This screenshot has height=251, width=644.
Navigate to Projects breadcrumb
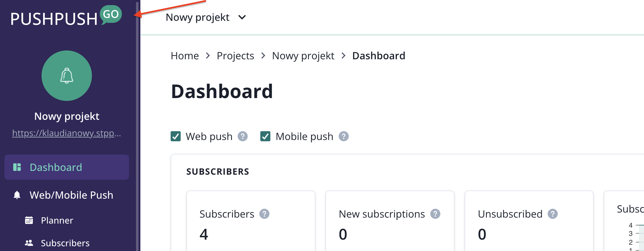(x=235, y=56)
